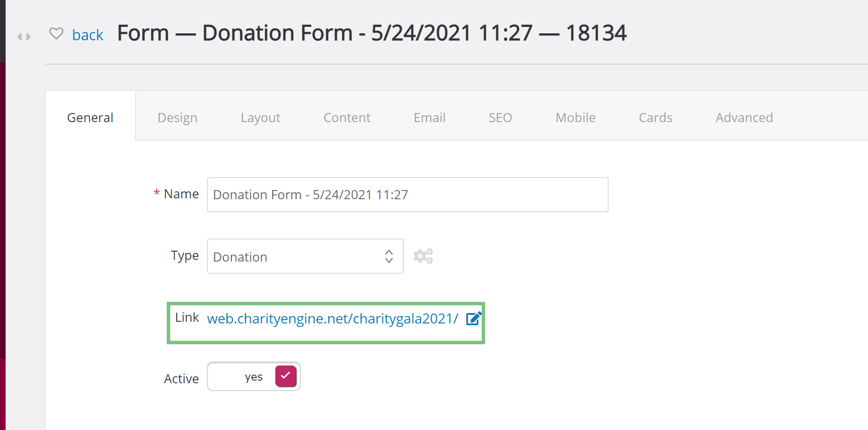868x430 pixels.
Task: Click the heart favorite icon
Action: [56, 34]
